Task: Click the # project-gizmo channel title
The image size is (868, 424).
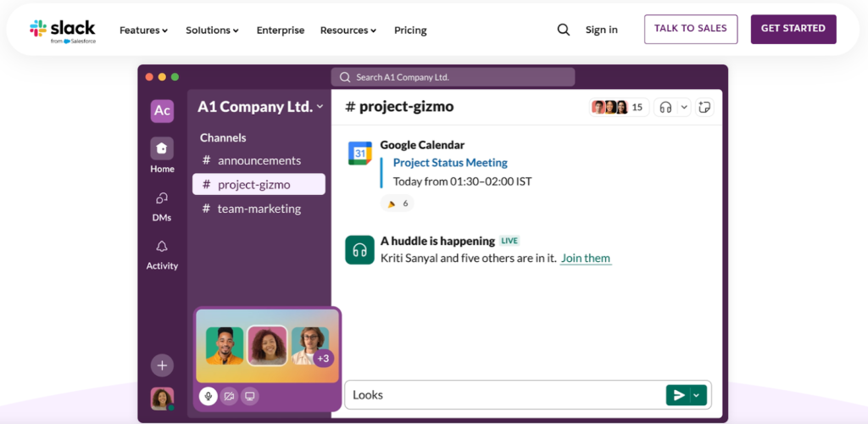Action: (x=399, y=107)
